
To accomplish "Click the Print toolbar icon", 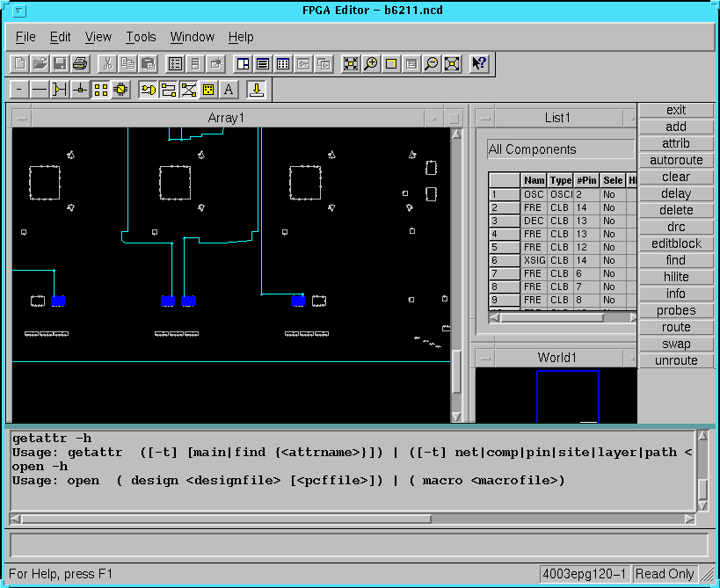I will 80,63.
